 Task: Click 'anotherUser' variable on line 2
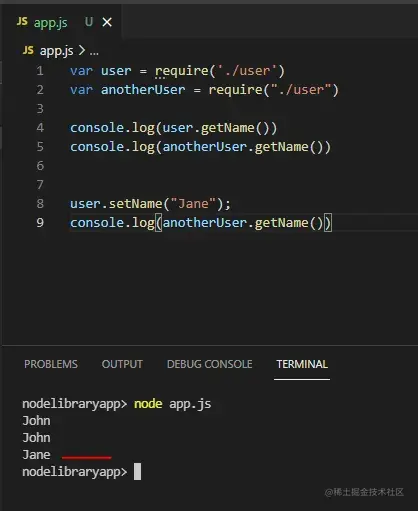click(143, 90)
